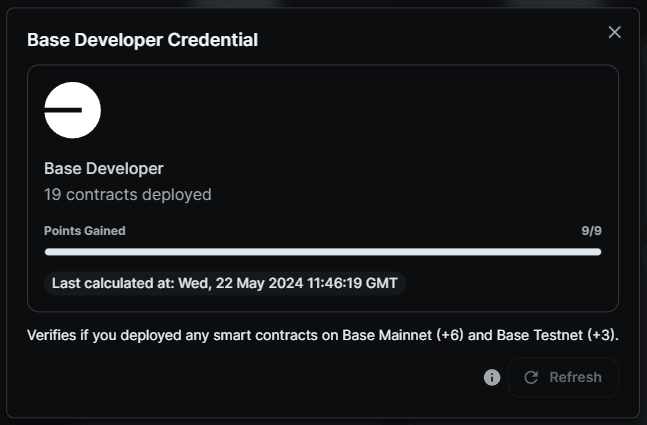Click the Base Developer heading
The width and height of the screenshot is (647, 425).
coord(104,168)
